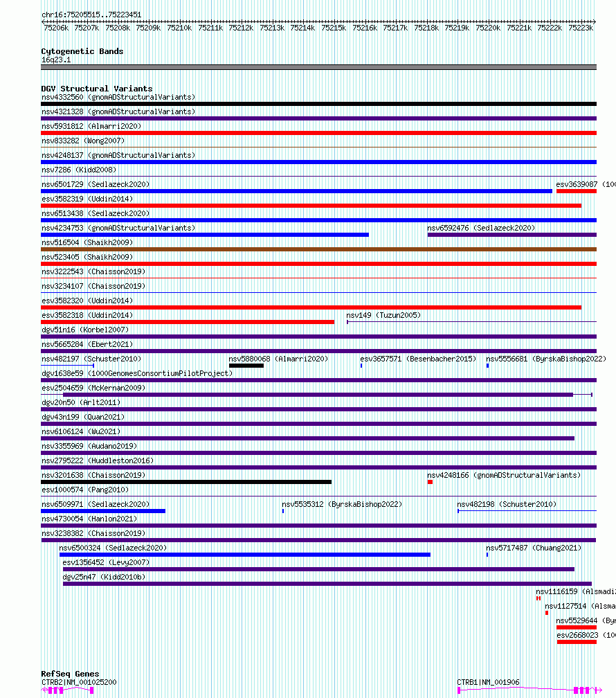Open esv3657571 (Besenbacher2015) label

[x=418, y=359]
